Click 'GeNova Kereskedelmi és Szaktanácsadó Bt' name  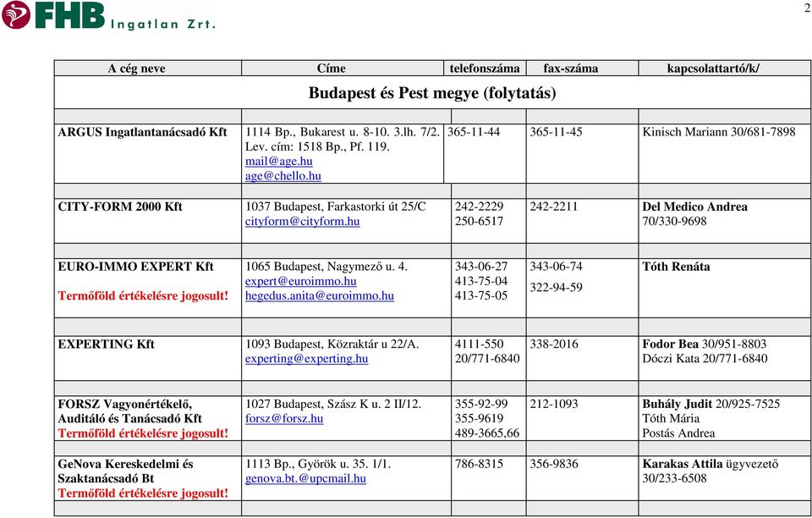(x=126, y=471)
